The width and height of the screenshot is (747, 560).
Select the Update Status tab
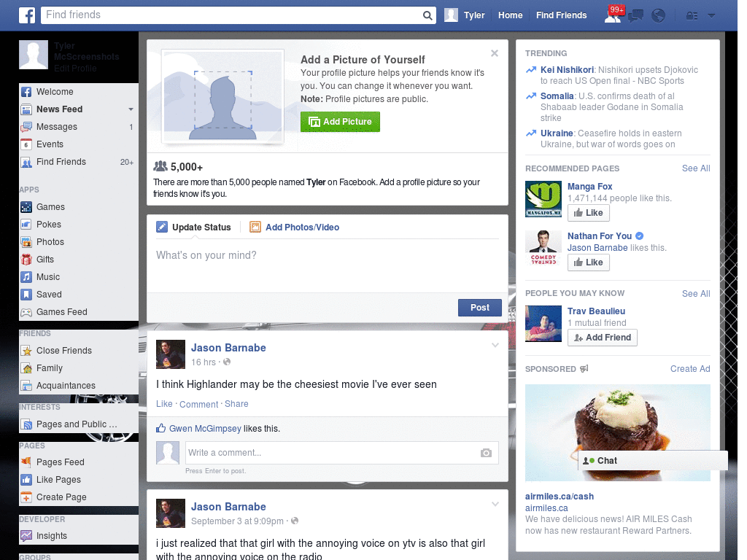pos(194,227)
